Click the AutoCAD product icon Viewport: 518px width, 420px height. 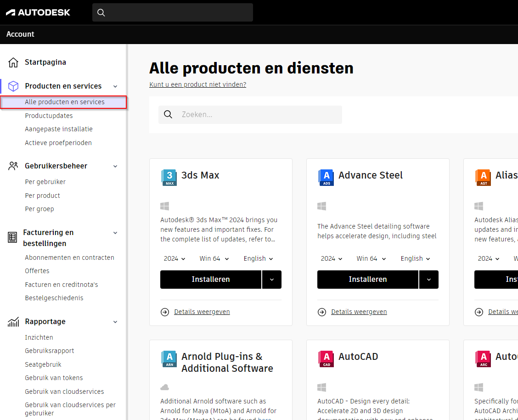coord(326,359)
